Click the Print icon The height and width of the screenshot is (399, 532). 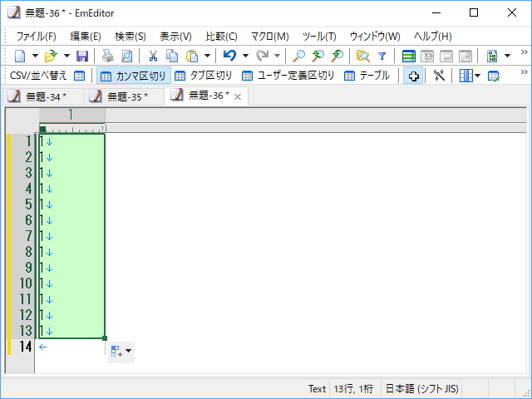coord(108,56)
